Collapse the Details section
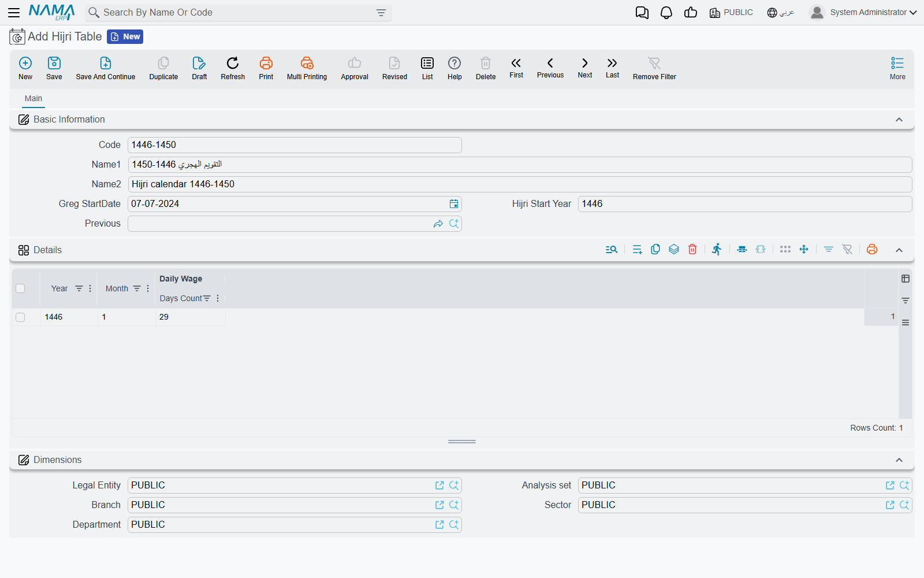The image size is (924, 578). tap(899, 250)
